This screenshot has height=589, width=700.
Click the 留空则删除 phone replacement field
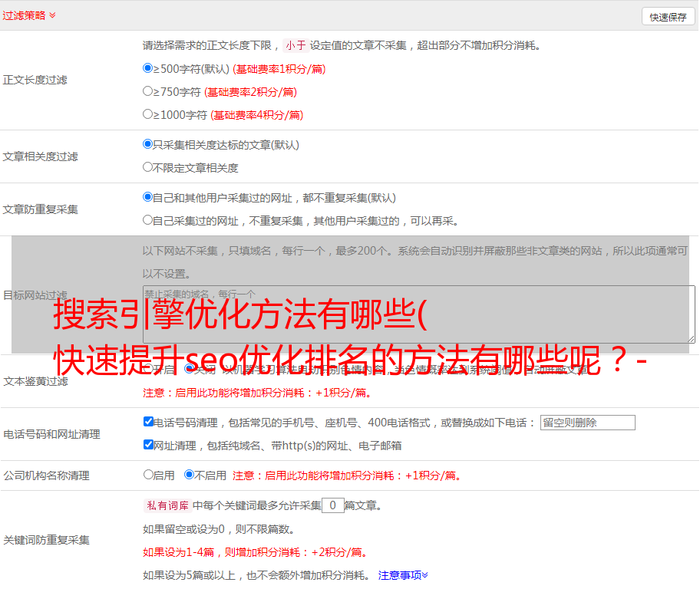point(587,423)
